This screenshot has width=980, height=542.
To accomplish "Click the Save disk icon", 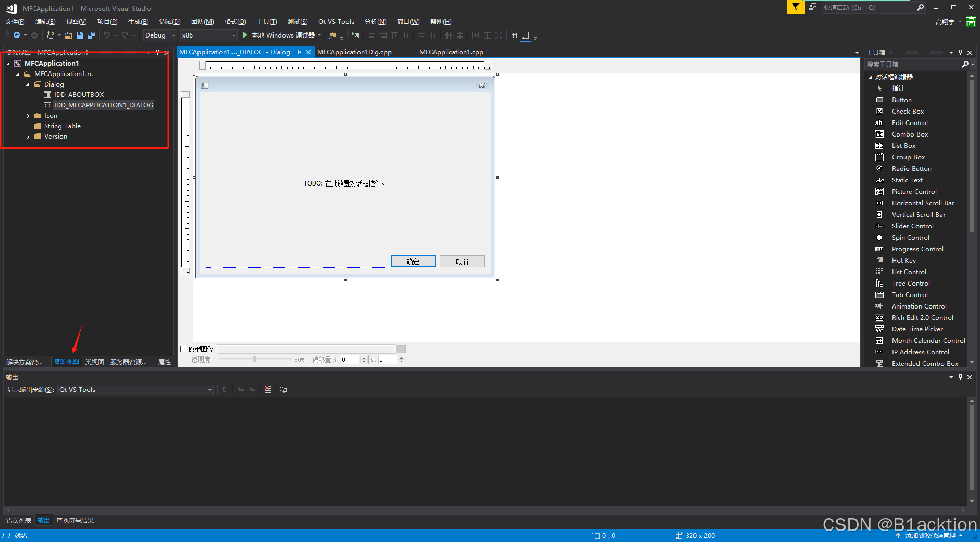I will pos(80,35).
